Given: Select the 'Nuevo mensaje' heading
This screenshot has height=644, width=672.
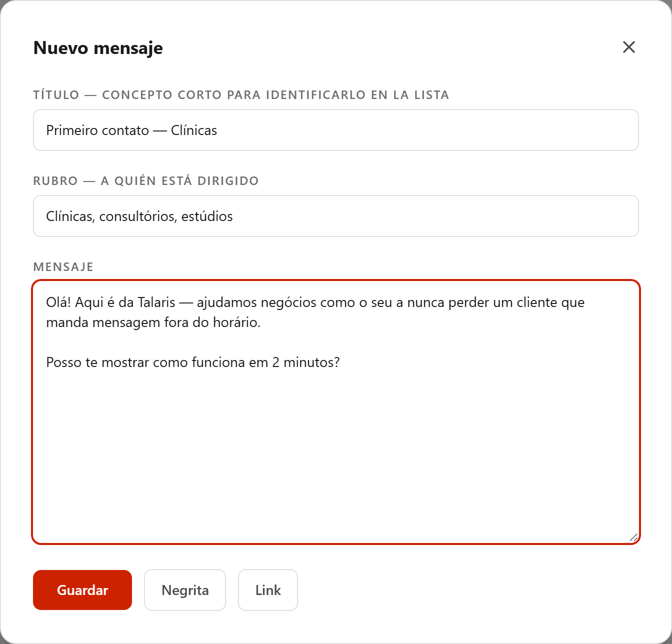Looking at the screenshot, I should click(x=98, y=48).
